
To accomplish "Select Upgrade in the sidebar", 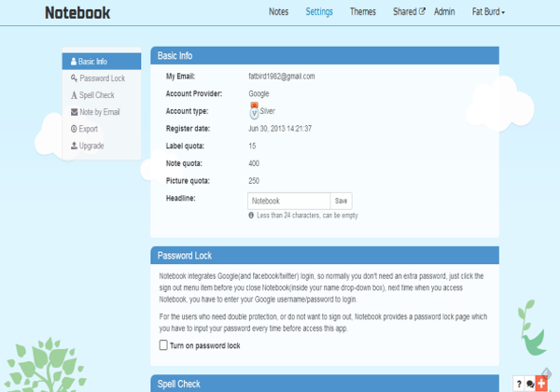I will (102, 146).
